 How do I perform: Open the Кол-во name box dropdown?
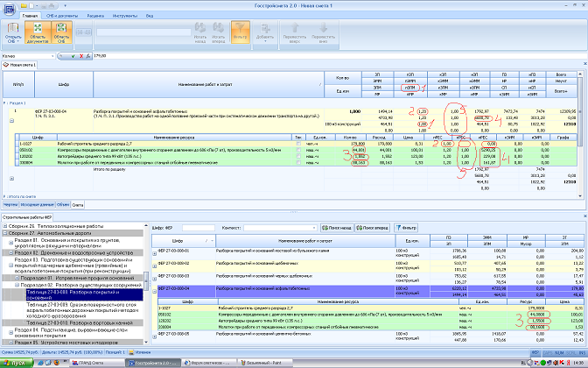tap(54, 54)
